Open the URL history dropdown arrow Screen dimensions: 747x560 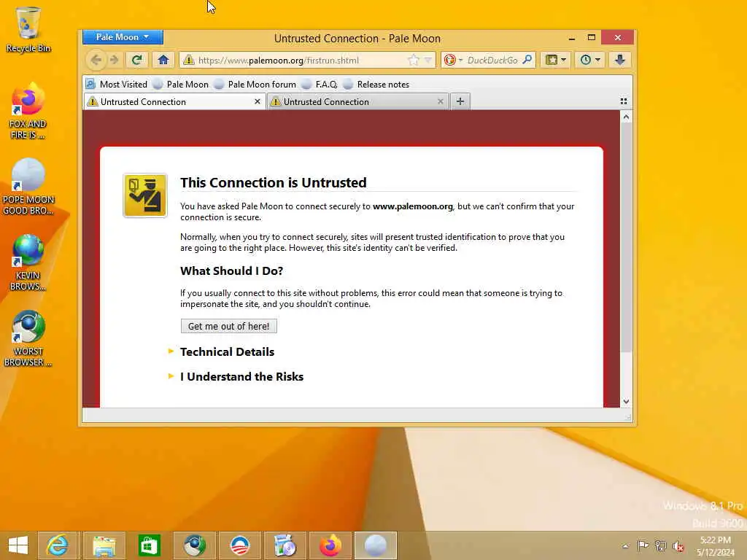coord(427,60)
